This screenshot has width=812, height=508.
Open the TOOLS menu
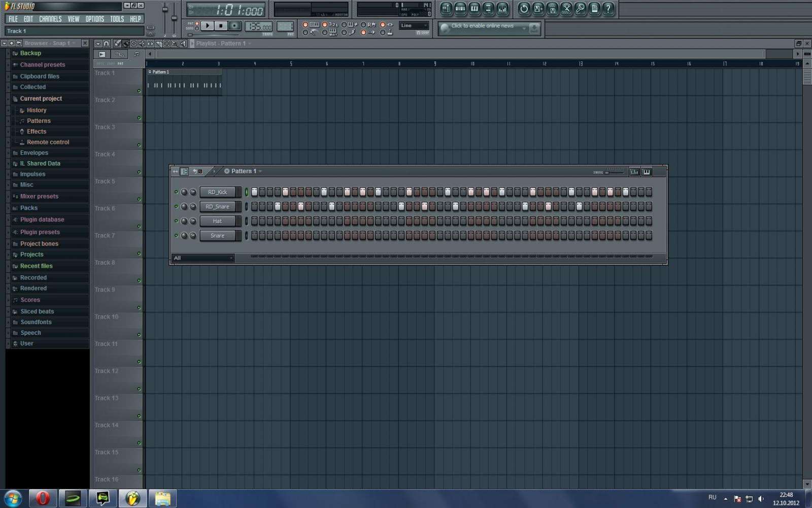(117, 19)
